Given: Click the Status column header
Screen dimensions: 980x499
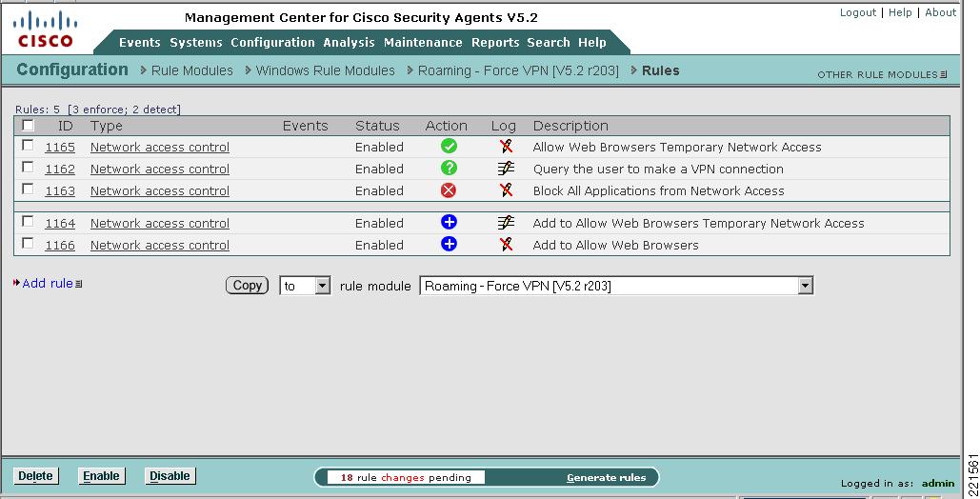Looking at the screenshot, I should point(377,126).
